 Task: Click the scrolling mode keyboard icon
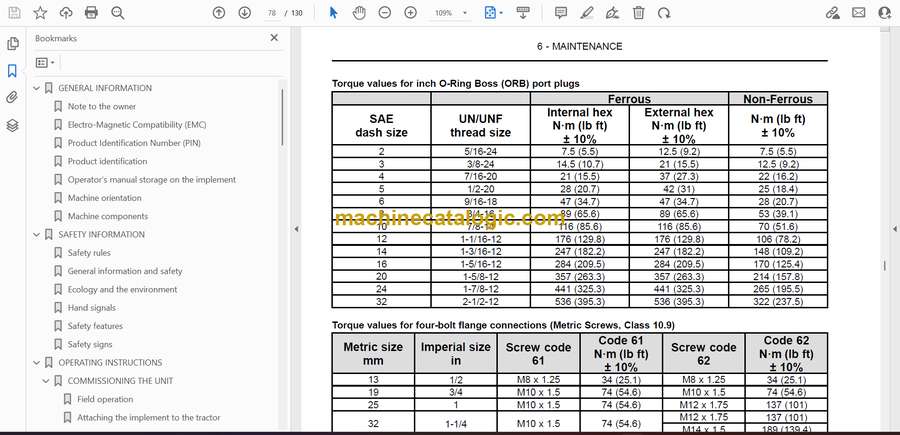(x=522, y=13)
